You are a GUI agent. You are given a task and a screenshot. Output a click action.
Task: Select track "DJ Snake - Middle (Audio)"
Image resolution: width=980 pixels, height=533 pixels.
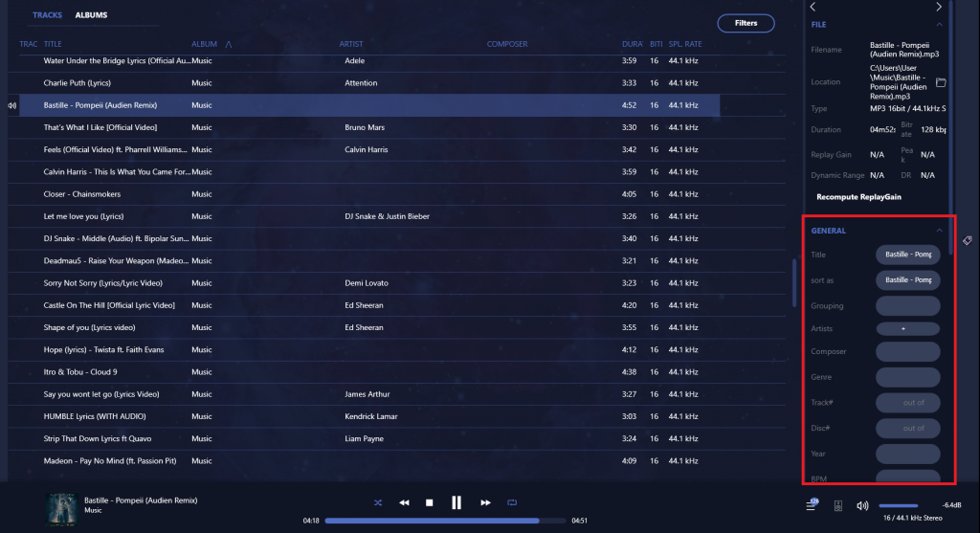point(396,238)
